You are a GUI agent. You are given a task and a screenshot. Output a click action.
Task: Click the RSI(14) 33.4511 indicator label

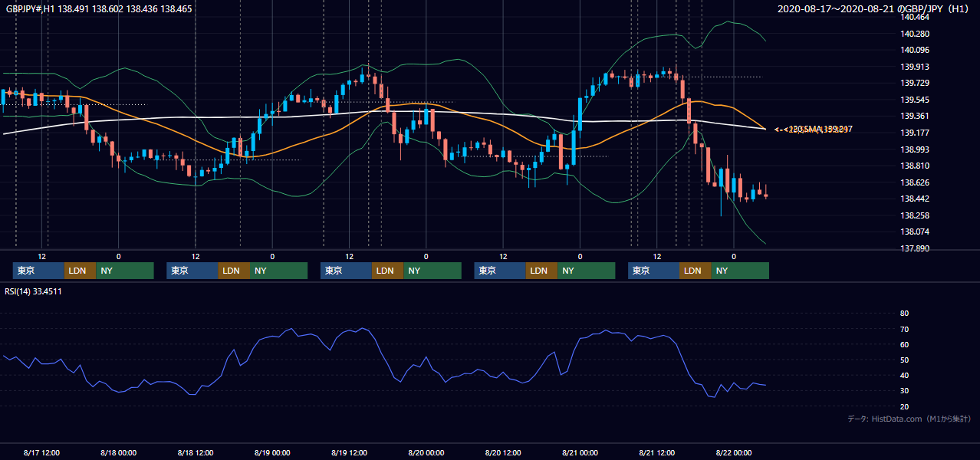pyautogui.click(x=34, y=291)
